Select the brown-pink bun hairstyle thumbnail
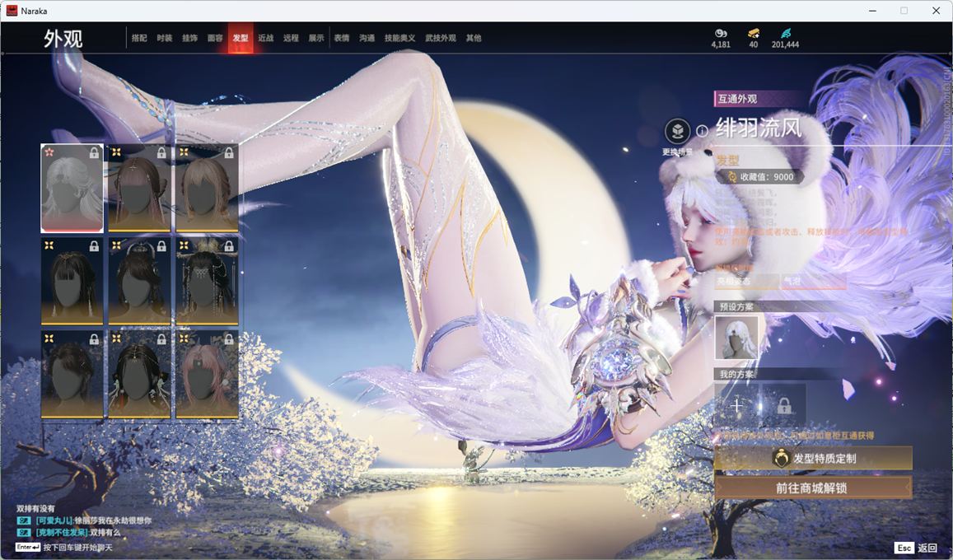The width and height of the screenshot is (953, 560). [139, 189]
